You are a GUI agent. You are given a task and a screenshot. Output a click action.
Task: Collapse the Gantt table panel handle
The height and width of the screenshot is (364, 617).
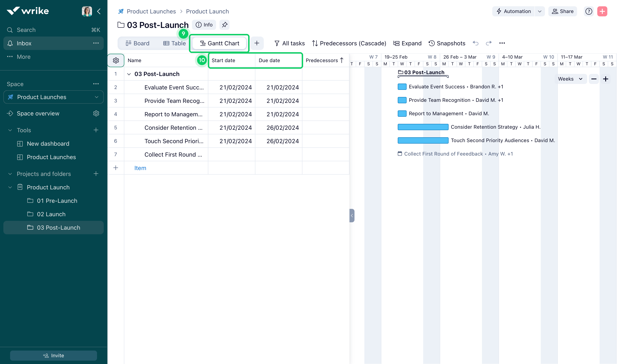click(x=352, y=215)
